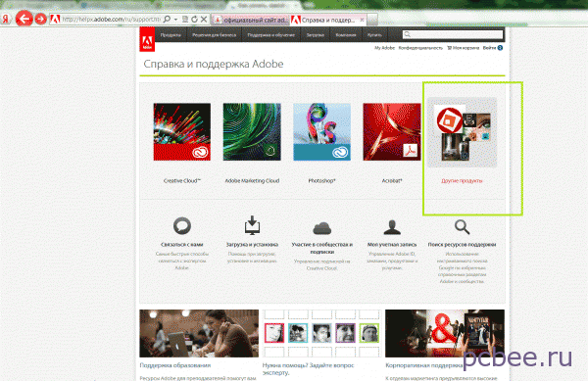The image size is (588, 381).
Task: Open the address bar dropdown arrow
Action: pos(175,20)
